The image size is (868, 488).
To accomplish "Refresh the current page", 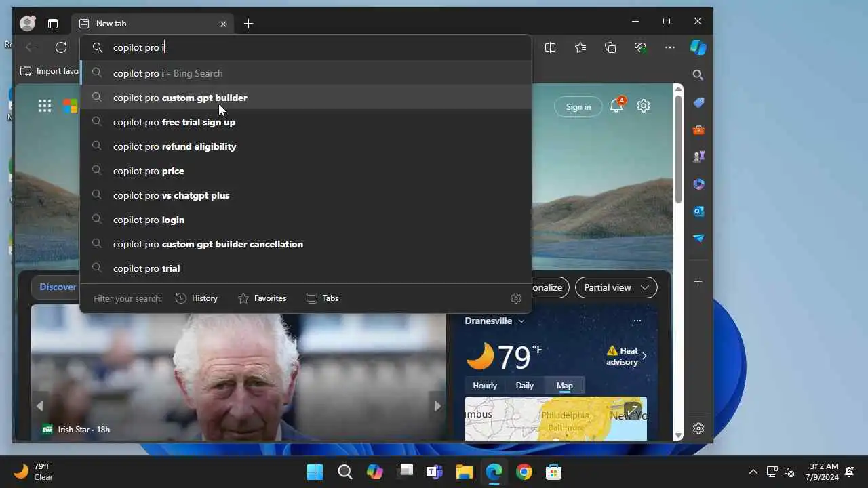I will pyautogui.click(x=61, y=47).
